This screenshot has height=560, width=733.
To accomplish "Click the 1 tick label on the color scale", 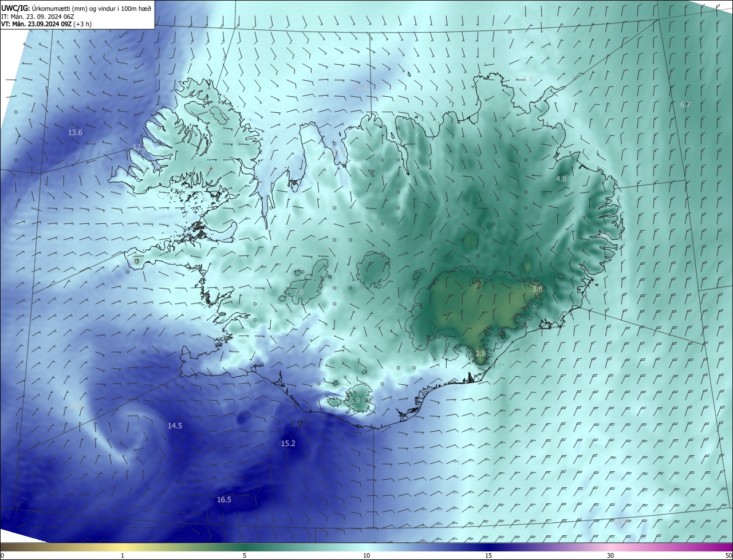I will pyautogui.click(x=123, y=555).
